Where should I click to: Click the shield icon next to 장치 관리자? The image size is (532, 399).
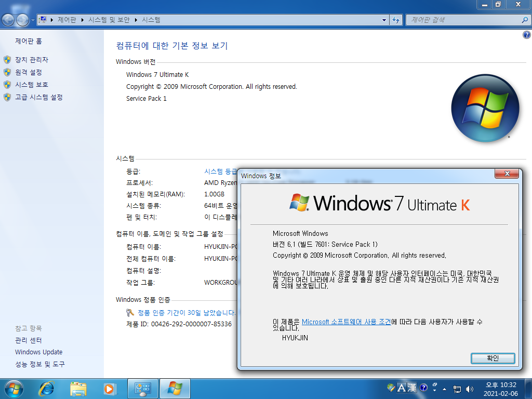click(7, 60)
